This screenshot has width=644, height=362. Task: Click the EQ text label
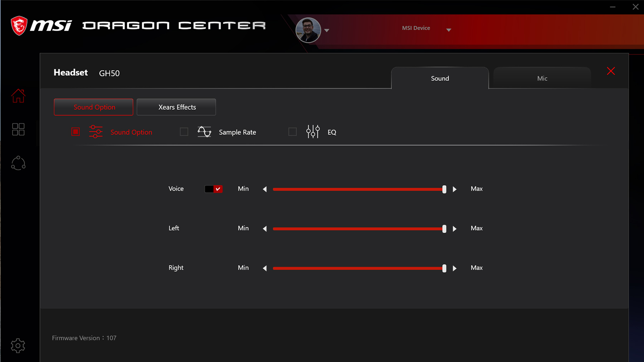point(332,132)
